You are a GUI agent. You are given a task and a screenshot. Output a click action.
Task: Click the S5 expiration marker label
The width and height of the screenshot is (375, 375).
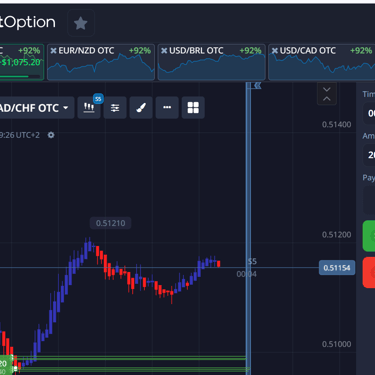pos(252,261)
